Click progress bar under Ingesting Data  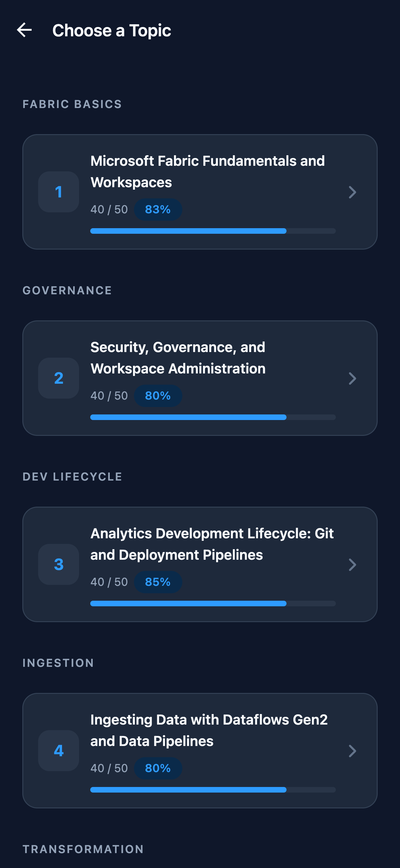coord(213,790)
